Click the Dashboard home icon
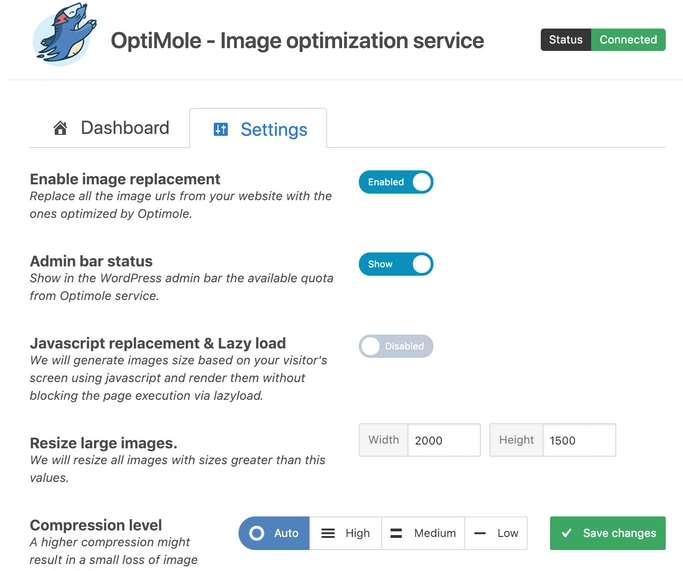 (x=60, y=128)
